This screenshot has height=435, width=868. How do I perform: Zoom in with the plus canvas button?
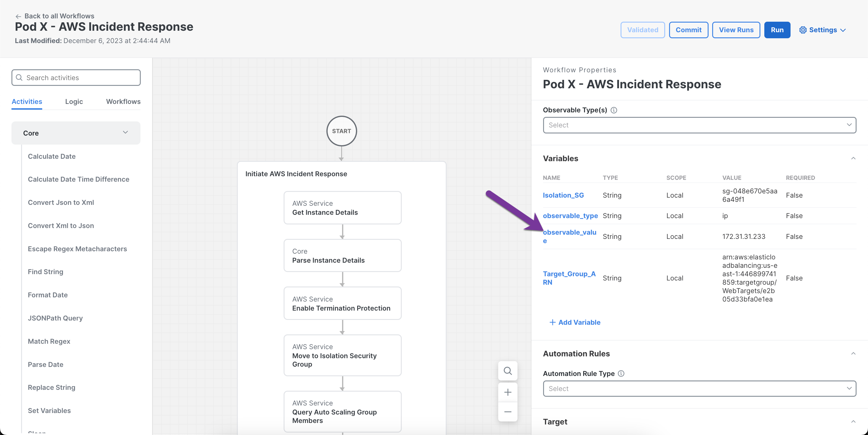tap(508, 392)
